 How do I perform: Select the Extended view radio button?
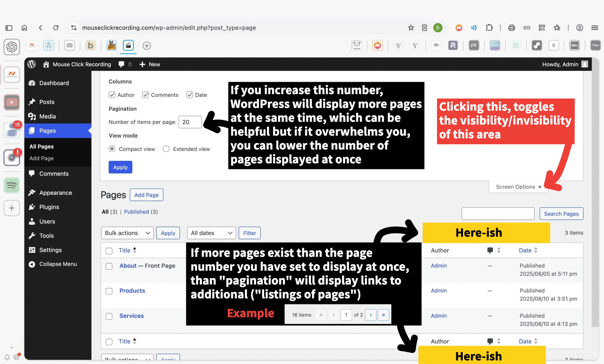[166, 149]
